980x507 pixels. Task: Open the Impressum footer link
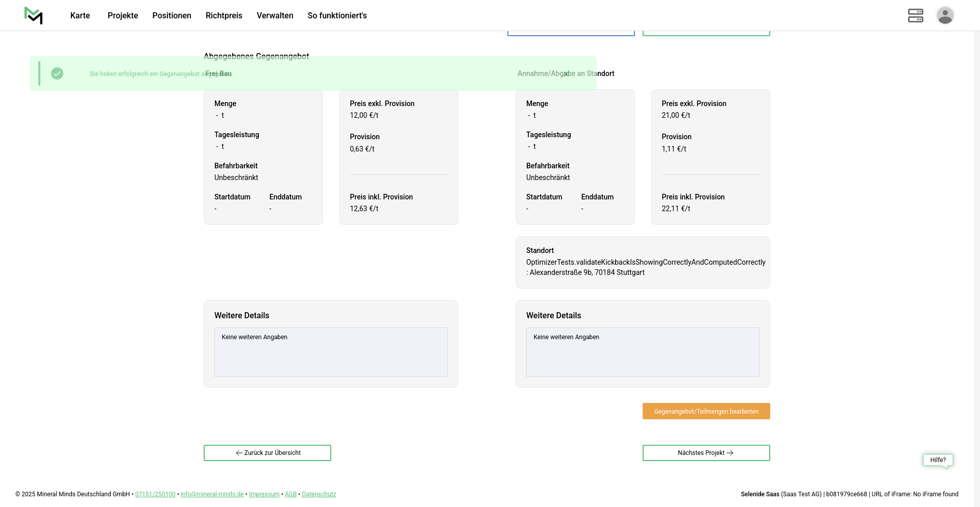pos(264,494)
